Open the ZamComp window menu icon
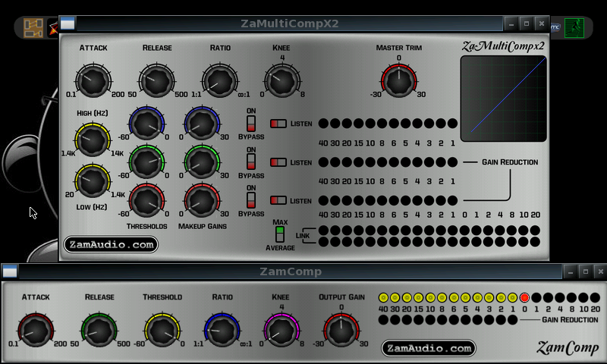Image resolution: width=607 pixels, height=364 pixels. click(x=10, y=271)
